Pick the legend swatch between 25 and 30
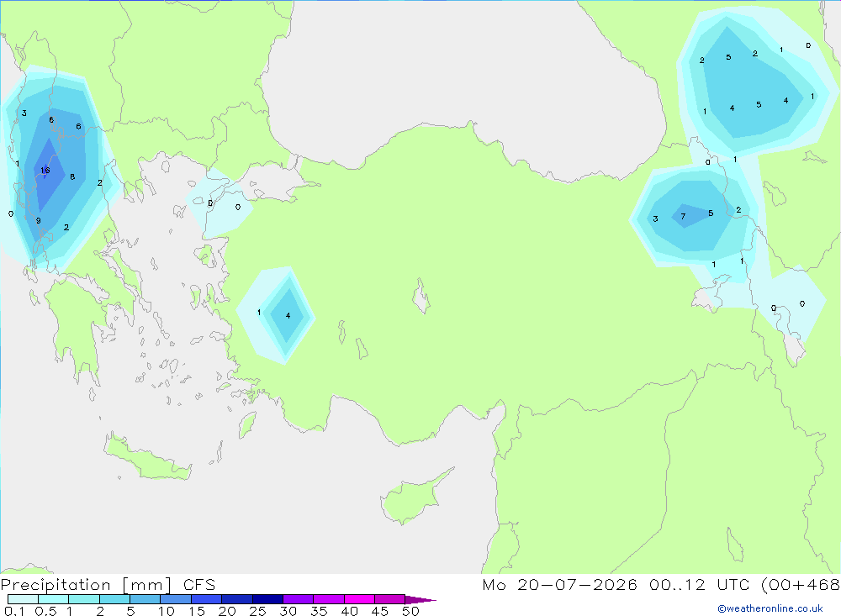Viewport: 841px width, 616px height. tap(267, 599)
